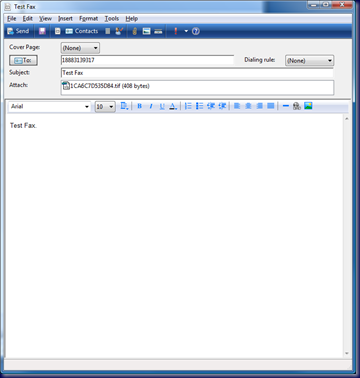The height and width of the screenshot is (378, 360).
Task: Click the Contacts toolbar button
Action: [x=82, y=31]
